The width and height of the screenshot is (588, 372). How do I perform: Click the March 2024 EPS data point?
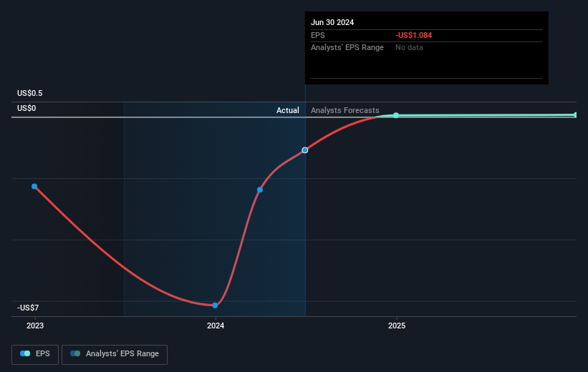(260, 190)
